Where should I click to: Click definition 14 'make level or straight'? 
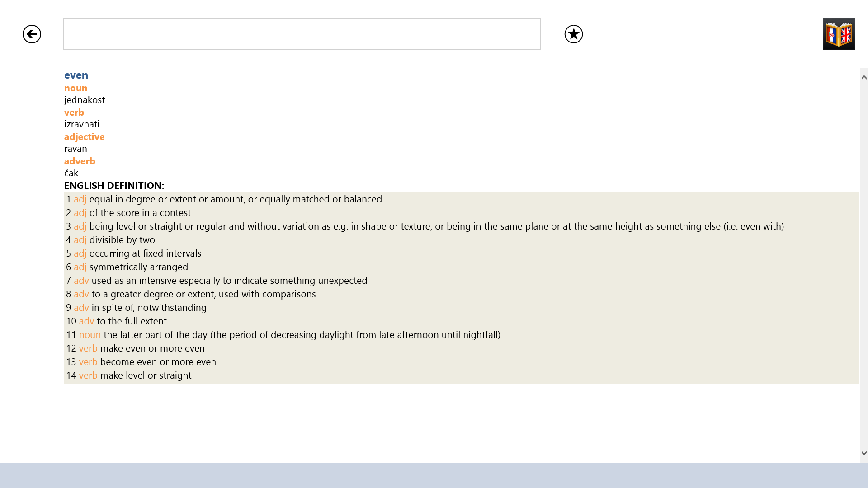[145, 375]
